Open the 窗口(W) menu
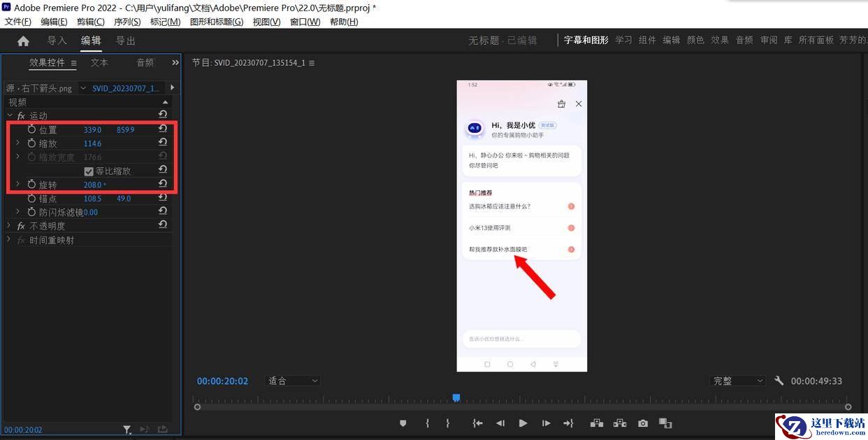 pyautogui.click(x=305, y=22)
